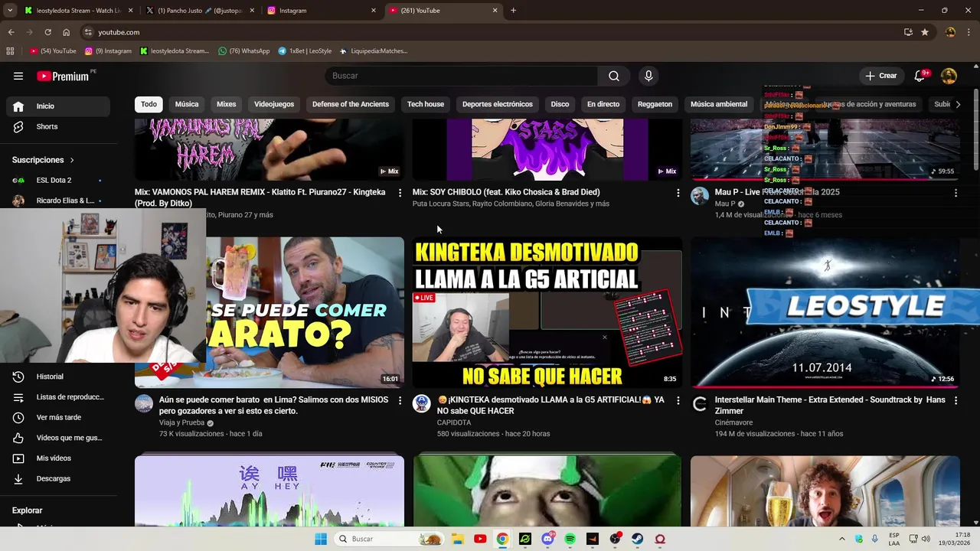This screenshot has width=980, height=551.
Task: Open options for KINGTEKA desmotivado video
Action: (x=678, y=400)
